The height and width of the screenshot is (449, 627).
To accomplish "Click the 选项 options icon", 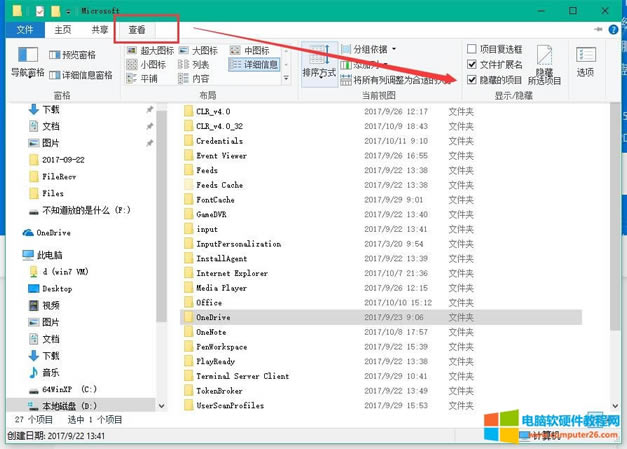I will point(585,60).
